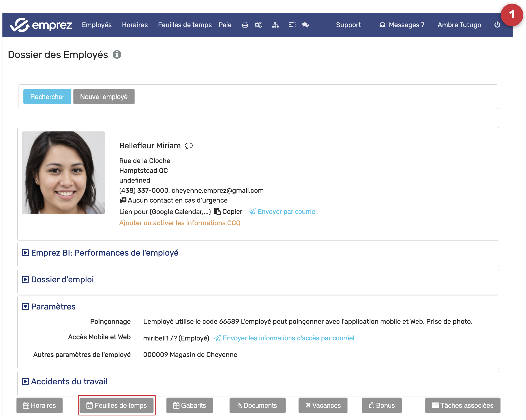Click the power logout icon
Image resolution: width=526 pixels, height=420 pixels.
pyautogui.click(x=497, y=25)
